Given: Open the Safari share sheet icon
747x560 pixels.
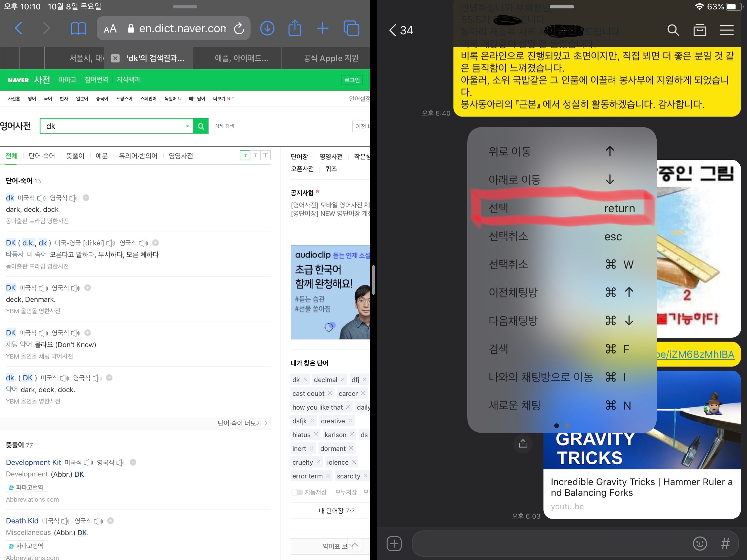Looking at the screenshot, I should point(295,28).
